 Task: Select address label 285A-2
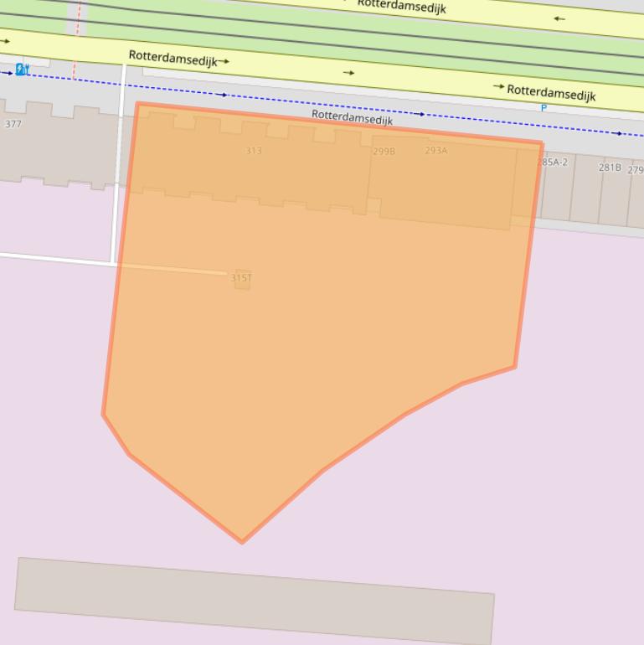(x=553, y=162)
